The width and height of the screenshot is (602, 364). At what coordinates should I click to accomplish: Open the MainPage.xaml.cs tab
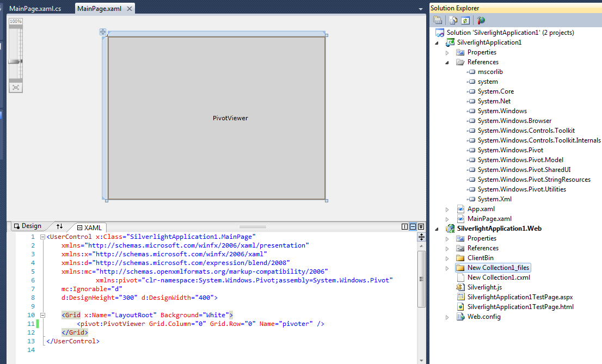click(x=35, y=9)
